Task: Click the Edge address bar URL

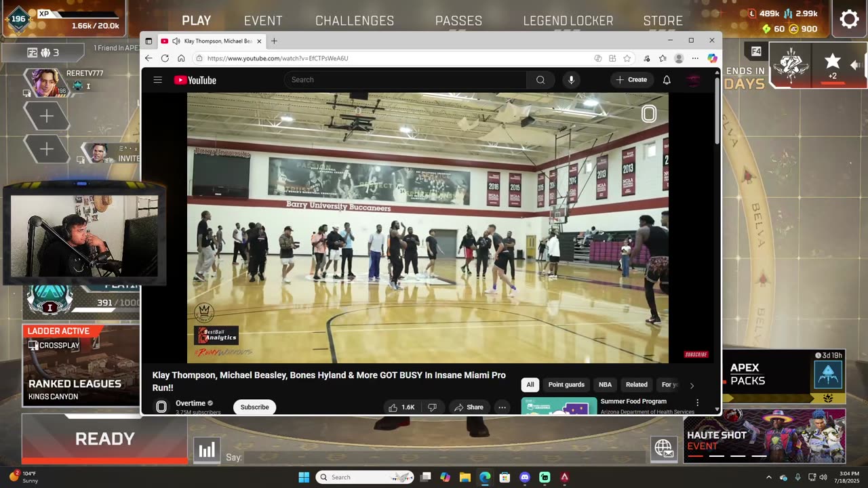Action: pos(277,58)
